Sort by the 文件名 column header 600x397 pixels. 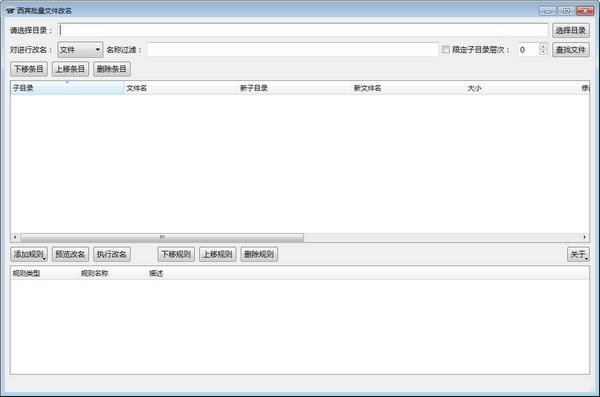pos(181,88)
